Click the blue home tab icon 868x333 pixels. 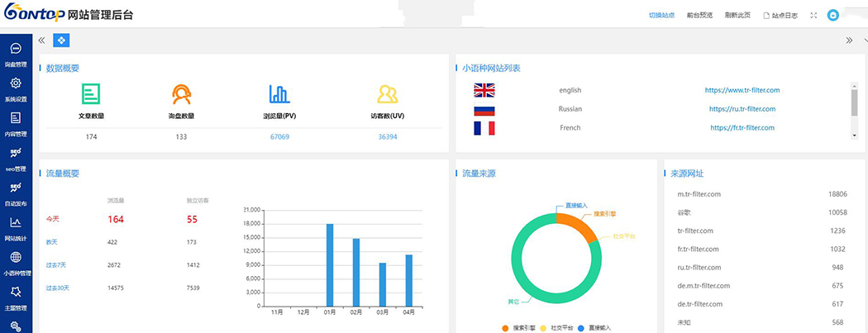pos(60,40)
